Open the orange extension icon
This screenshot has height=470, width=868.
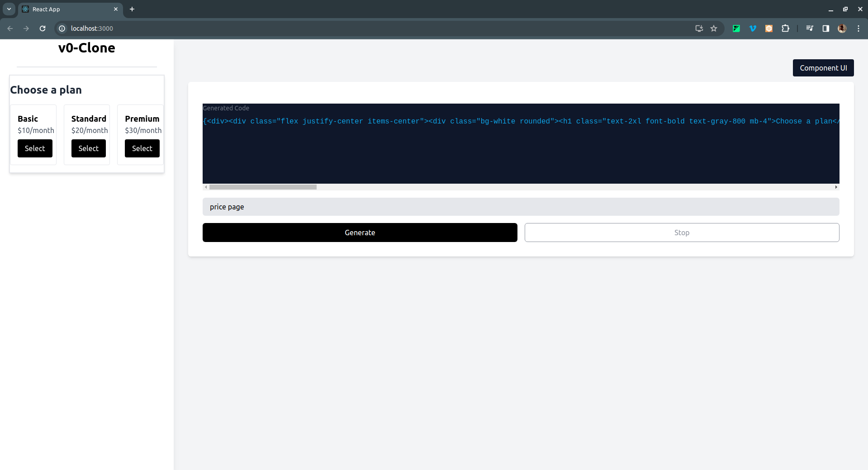point(769,28)
